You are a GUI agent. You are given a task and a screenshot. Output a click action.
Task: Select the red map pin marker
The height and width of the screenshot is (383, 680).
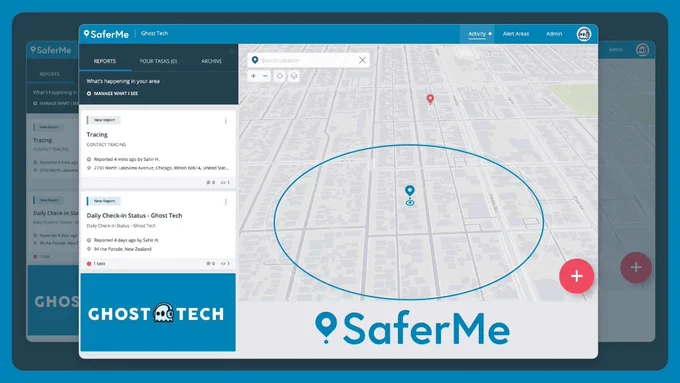click(x=430, y=99)
